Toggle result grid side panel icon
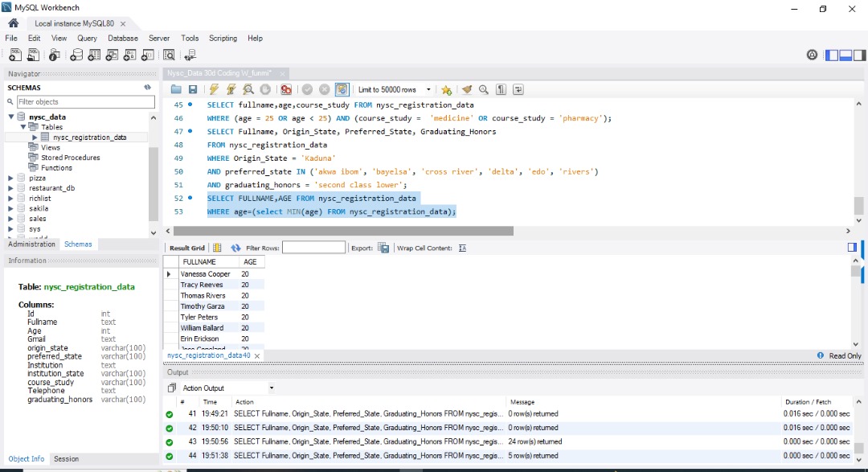The width and height of the screenshot is (868, 472). [x=852, y=247]
